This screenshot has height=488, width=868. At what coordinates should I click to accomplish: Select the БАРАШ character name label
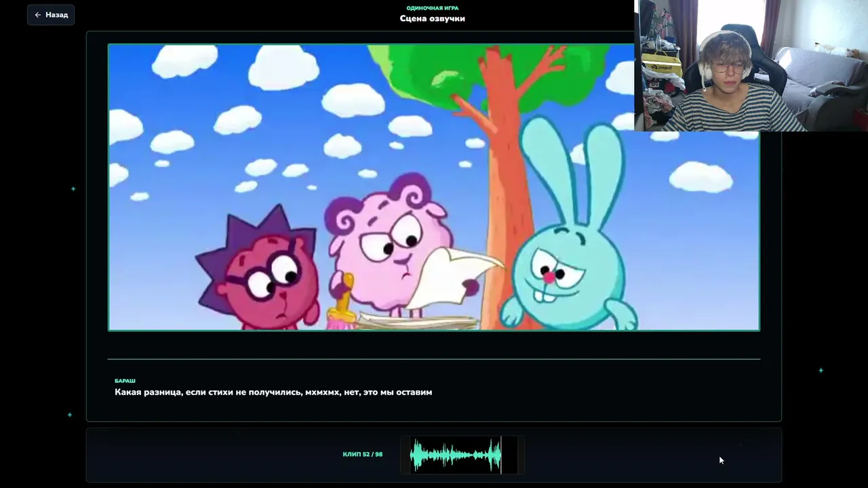125,381
